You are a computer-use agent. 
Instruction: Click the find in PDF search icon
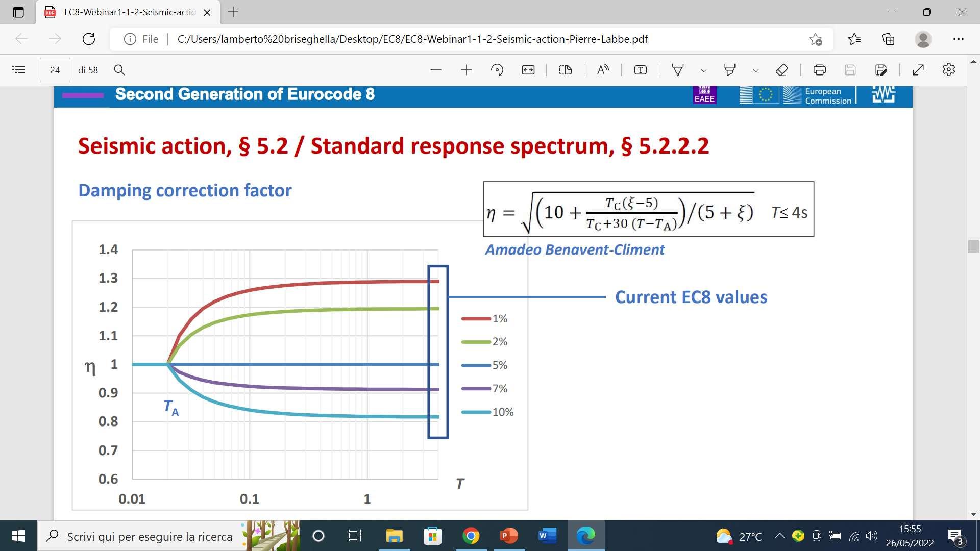tap(119, 70)
